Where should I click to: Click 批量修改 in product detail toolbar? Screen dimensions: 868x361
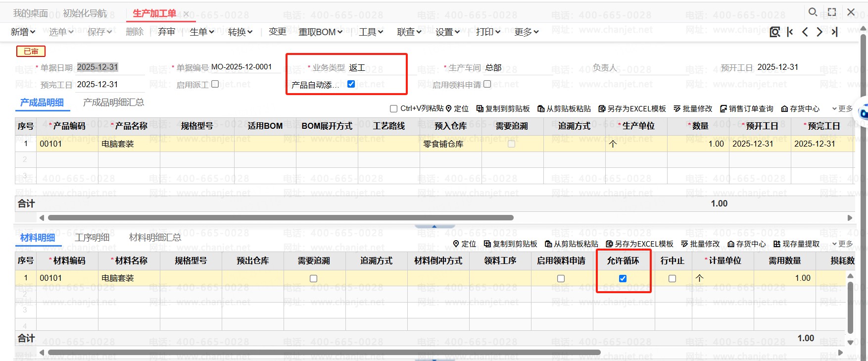click(x=693, y=108)
